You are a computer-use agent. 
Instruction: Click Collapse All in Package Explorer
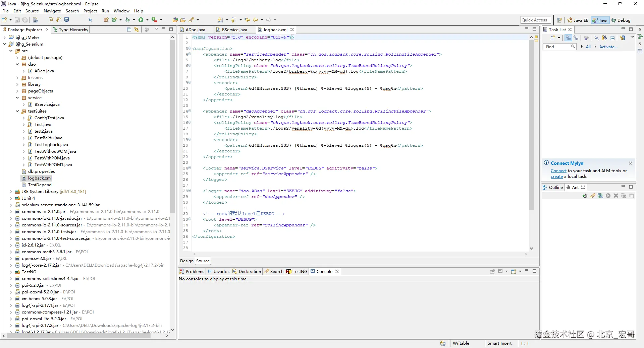129,29
